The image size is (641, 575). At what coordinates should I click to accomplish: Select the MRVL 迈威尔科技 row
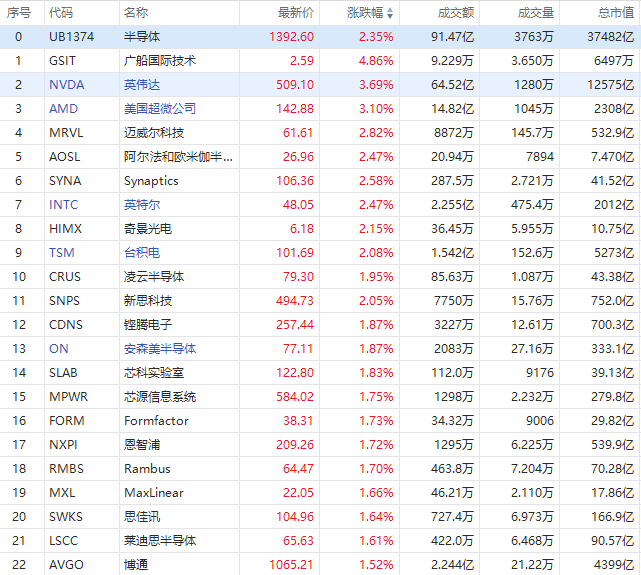pyautogui.click(x=320, y=133)
